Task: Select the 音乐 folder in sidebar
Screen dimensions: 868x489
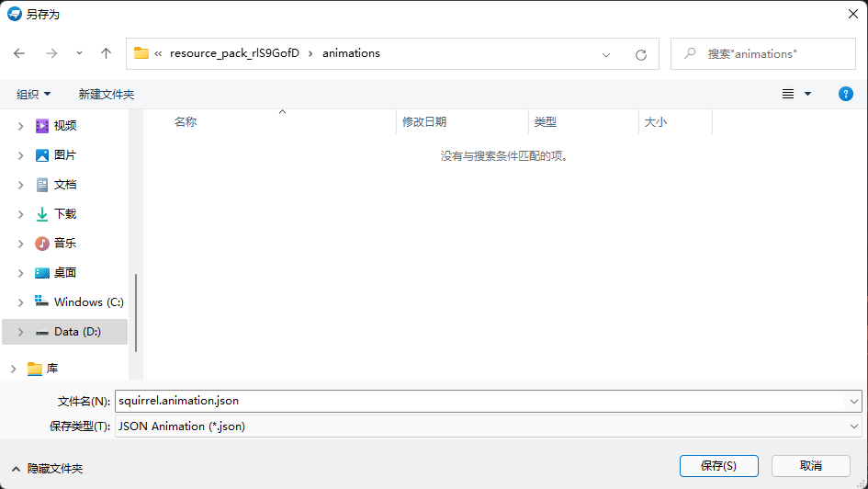Action: point(65,243)
